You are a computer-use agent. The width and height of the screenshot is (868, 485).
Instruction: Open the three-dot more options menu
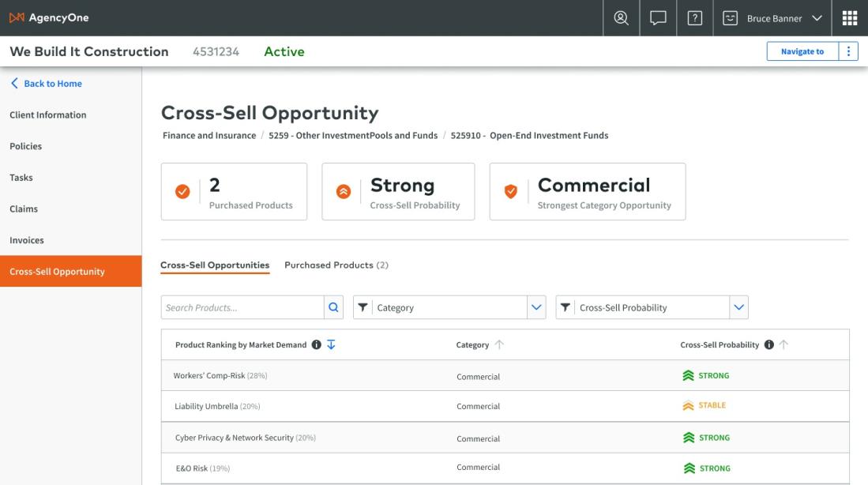(x=849, y=51)
